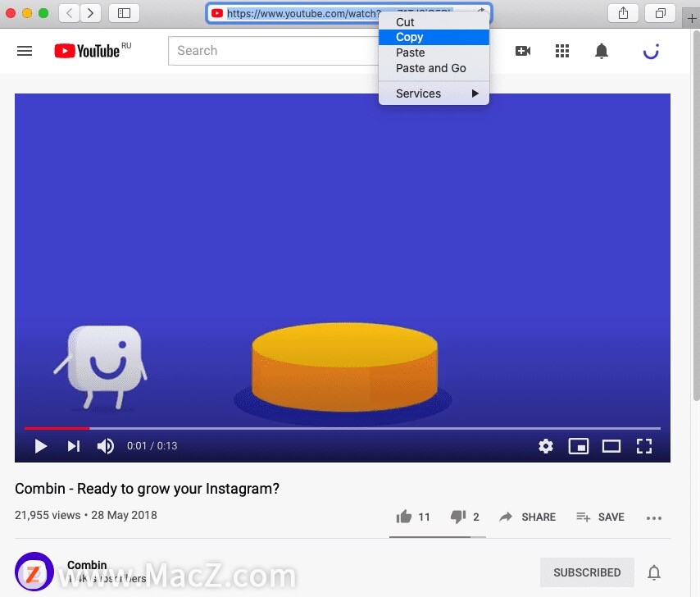Go forward with Safari forward arrow

[91, 13]
